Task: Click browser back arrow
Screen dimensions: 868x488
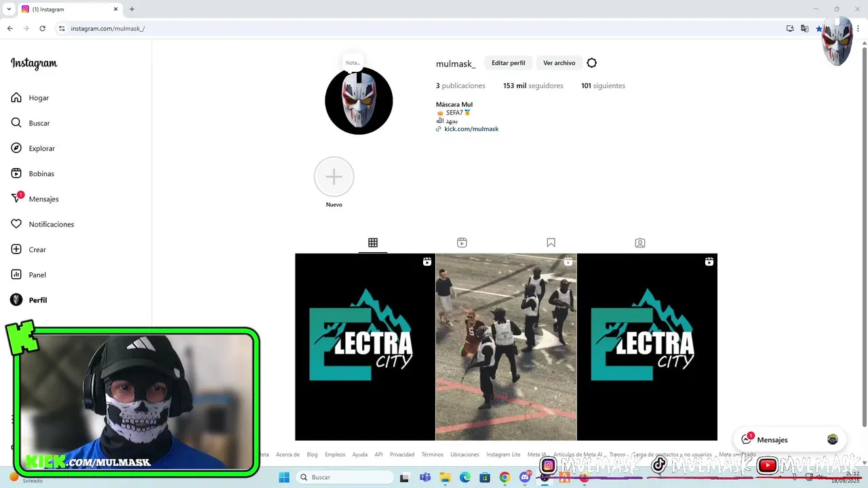Action: click(x=10, y=28)
